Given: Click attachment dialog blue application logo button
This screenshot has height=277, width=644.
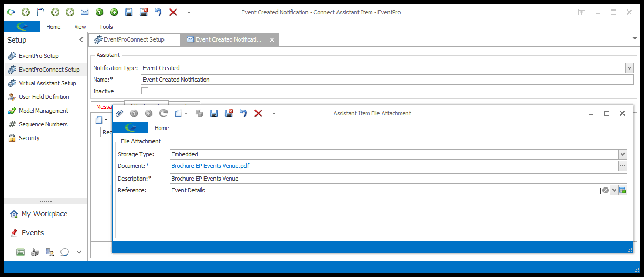Looking at the screenshot, I should 130,128.
